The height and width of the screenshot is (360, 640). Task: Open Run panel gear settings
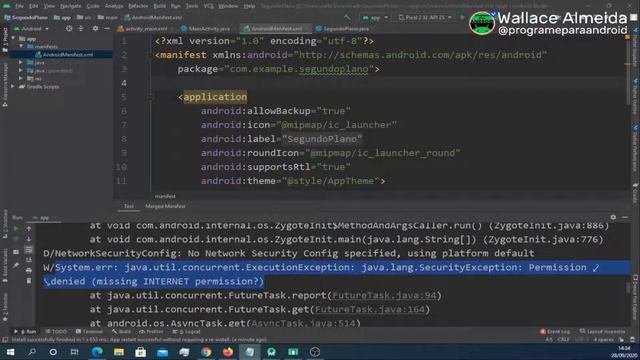613,218
